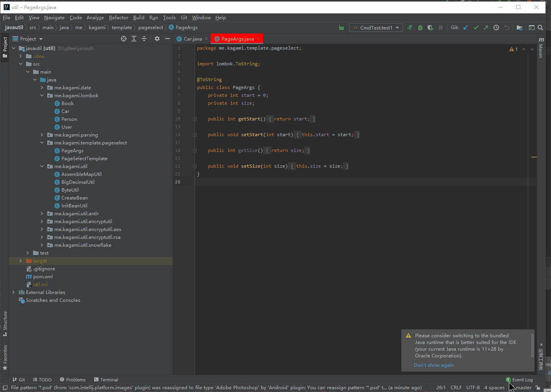Open Project panel settings gear
This screenshot has height=392, width=551.
pyautogui.click(x=157, y=39)
